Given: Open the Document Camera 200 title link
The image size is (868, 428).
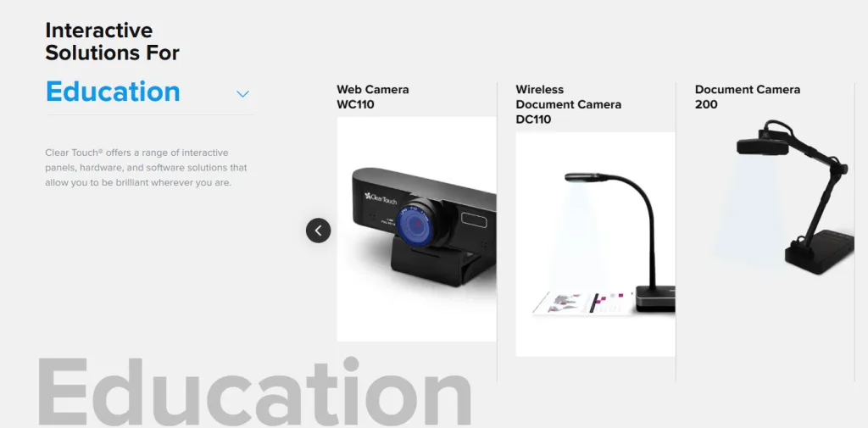Looking at the screenshot, I should pos(748,97).
